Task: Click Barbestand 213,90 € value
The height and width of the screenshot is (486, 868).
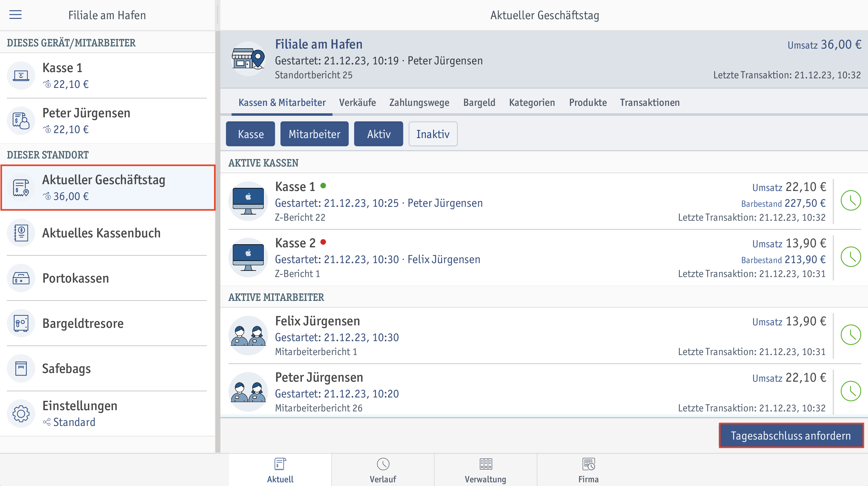Action: click(783, 259)
